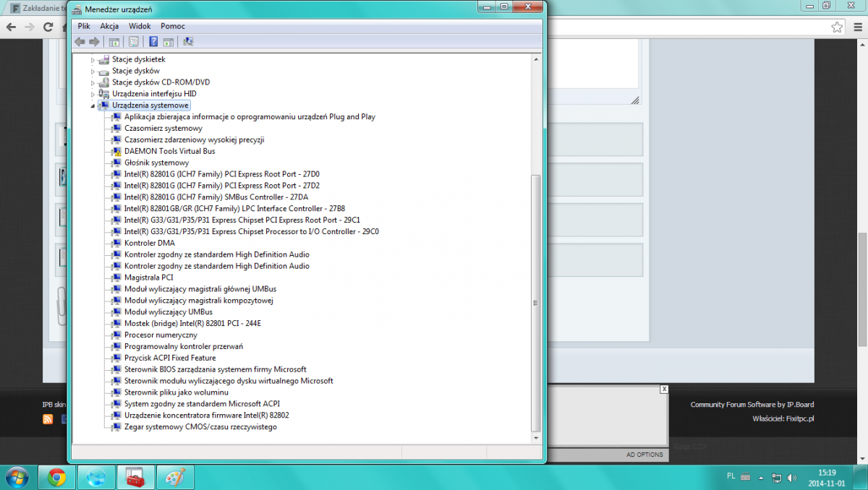Image resolution: width=868 pixels, height=490 pixels.
Task: Click the clock showing 15:19
Action: click(828, 473)
